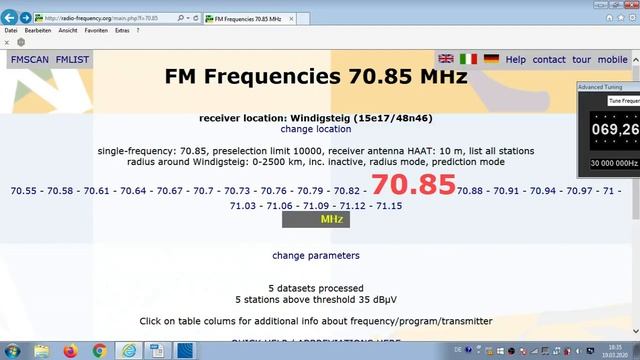
Task: Click the gray MHz frequency input box
Action: 316,220
